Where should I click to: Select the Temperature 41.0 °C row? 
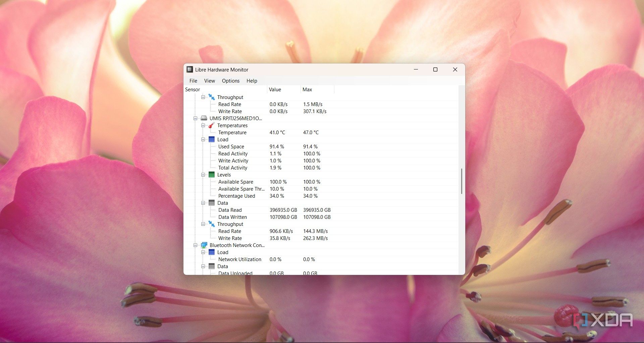point(321,133)
